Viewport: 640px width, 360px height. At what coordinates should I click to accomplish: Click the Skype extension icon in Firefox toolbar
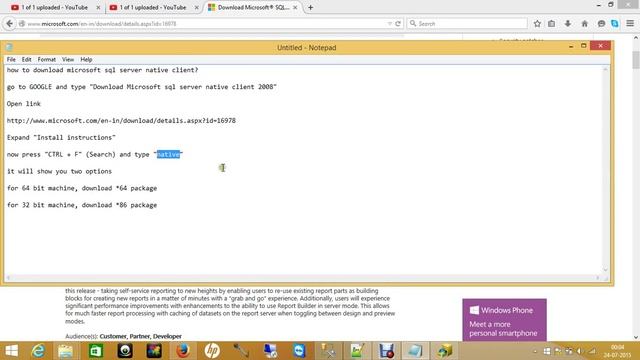pos(615,24)
